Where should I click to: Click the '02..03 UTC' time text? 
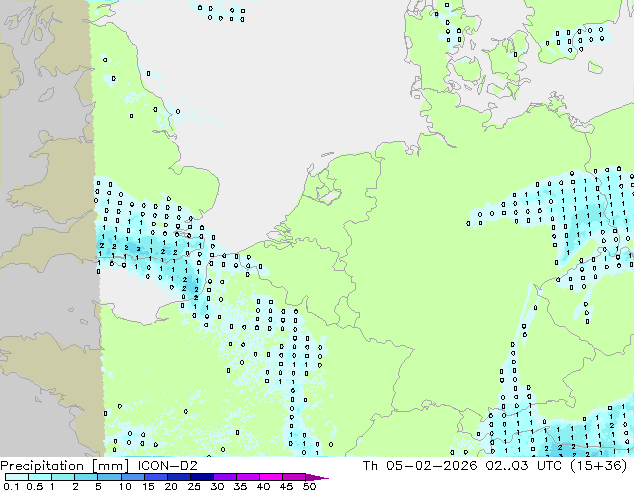pos(524,466)
